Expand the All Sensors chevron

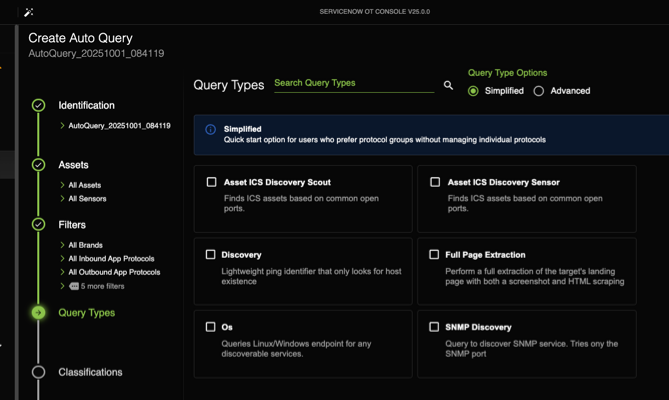[x=62, y=198]
